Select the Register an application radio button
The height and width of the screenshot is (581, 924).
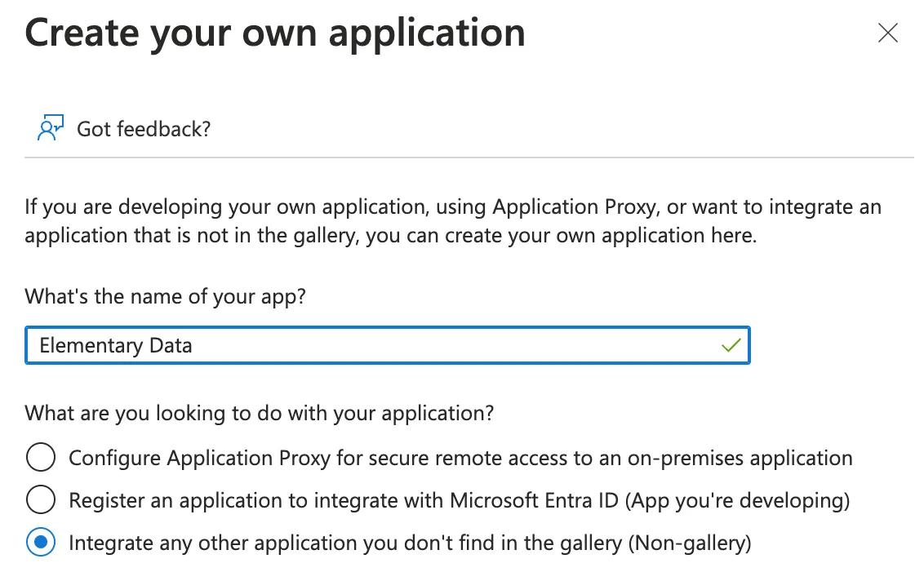(x=41, y=499)
